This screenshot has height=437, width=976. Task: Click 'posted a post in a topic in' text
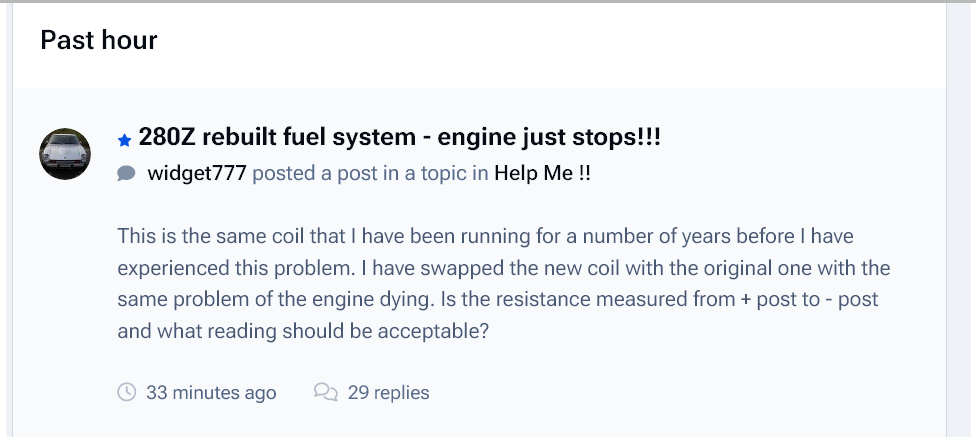click(x=370, y=173)
